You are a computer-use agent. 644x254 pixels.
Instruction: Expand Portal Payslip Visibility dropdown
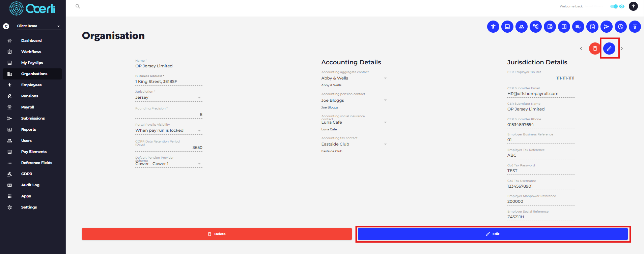pyautogui.click(x=169, y=130)
